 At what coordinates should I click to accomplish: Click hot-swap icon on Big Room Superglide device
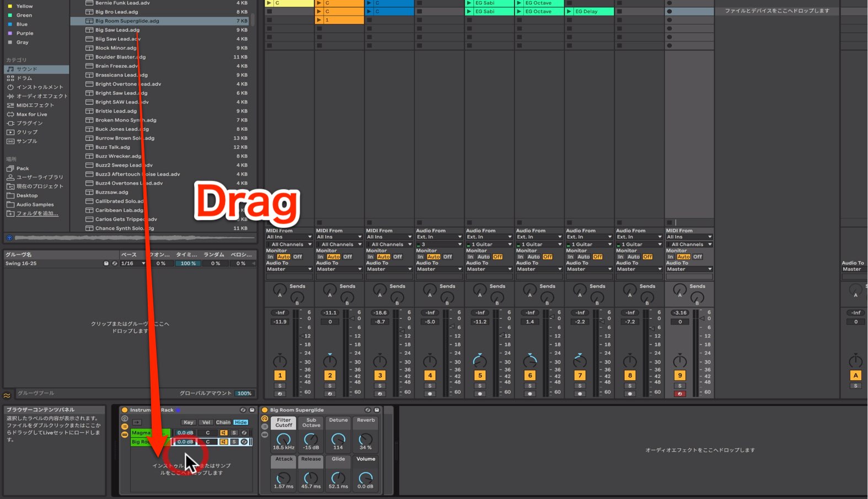point(367,410)
